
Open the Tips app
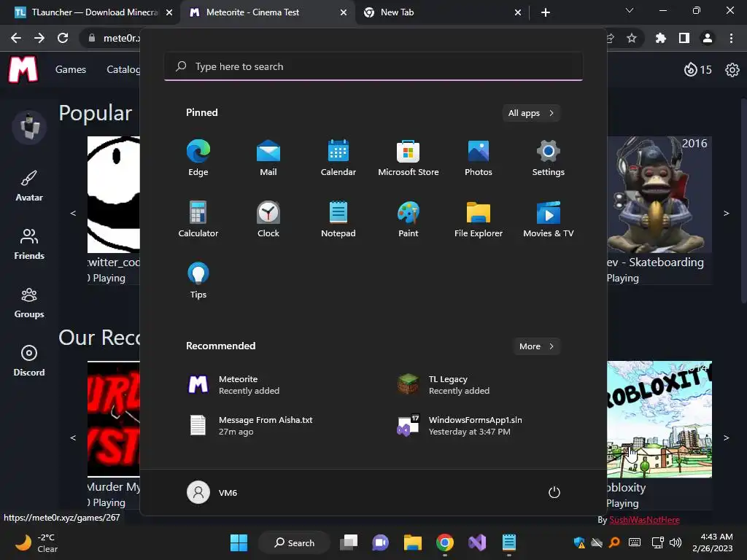click(198, 281)
